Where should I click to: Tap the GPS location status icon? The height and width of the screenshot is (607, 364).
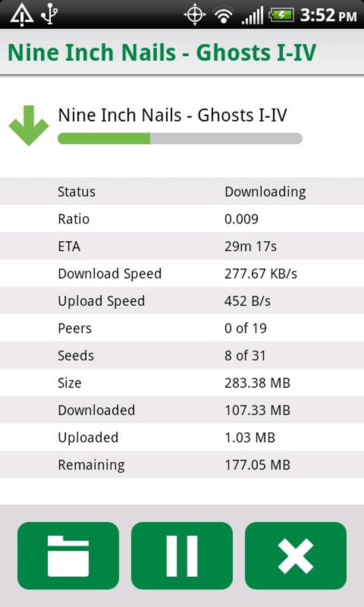(x=194, y=15)
